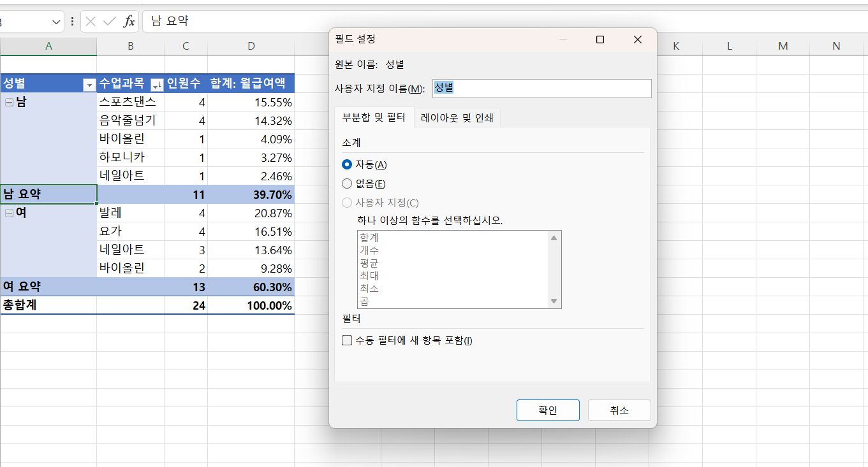
Task: Enable 수동 필터에 새 항목 포함 checkbox
Action: pyautogui.click(x=347, y=340)
